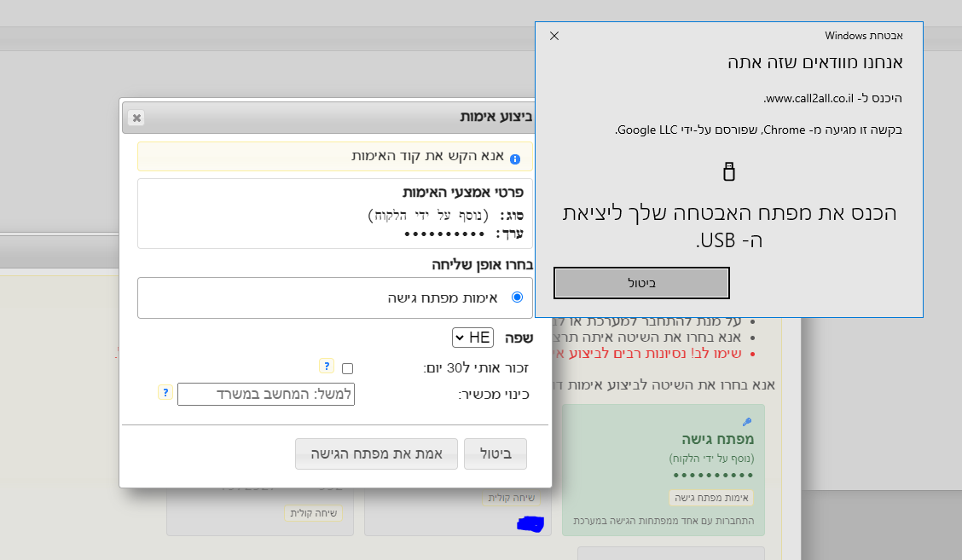Click אימות מפתח גישה tag in green card
The height and width of the screenshot is (560, 962).
click(x=710, y=498)
